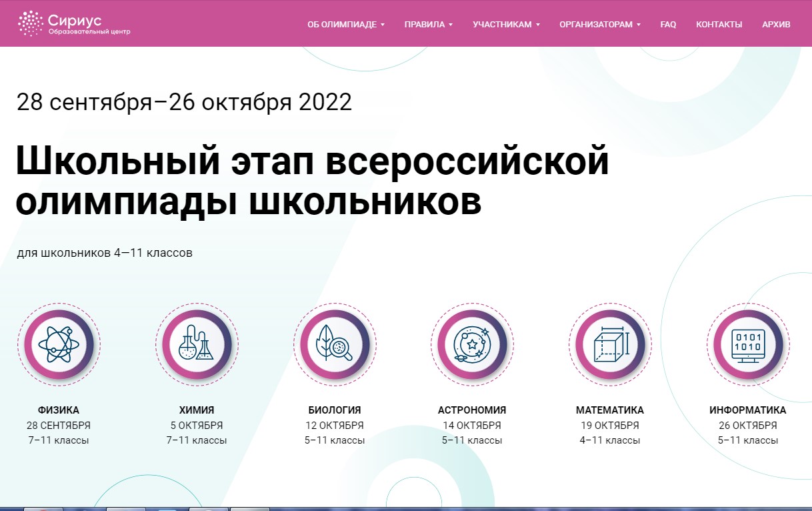
Task: Open the АРХИВ section
Action: point(776,25)
